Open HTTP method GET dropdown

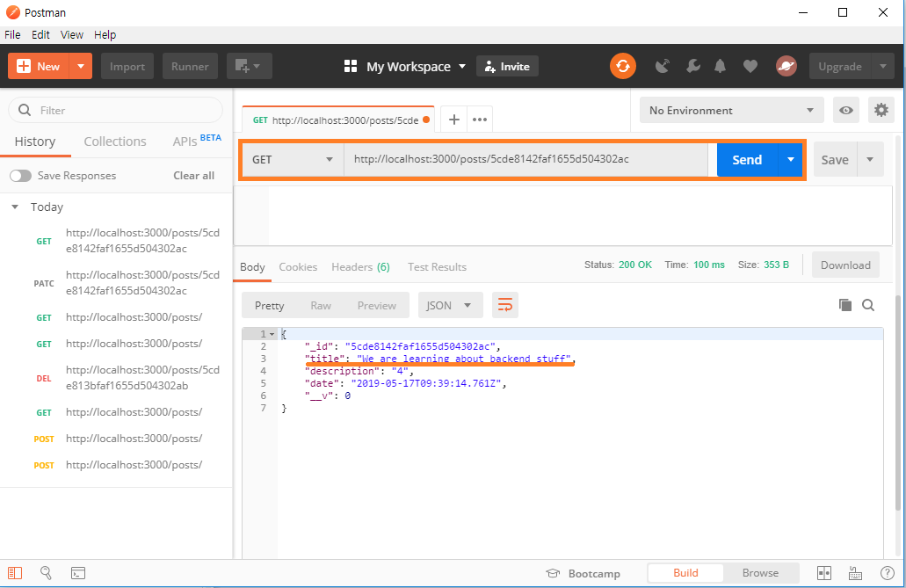[293, 160]
